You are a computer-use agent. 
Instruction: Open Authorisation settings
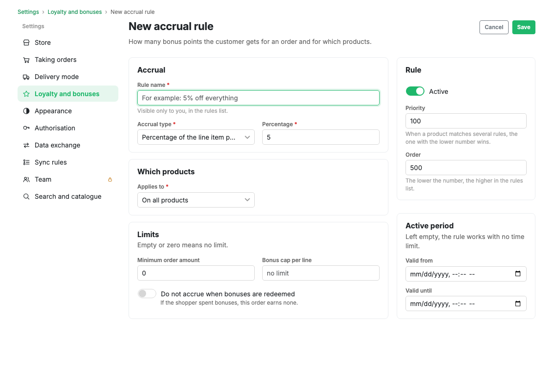coord(68,128)
